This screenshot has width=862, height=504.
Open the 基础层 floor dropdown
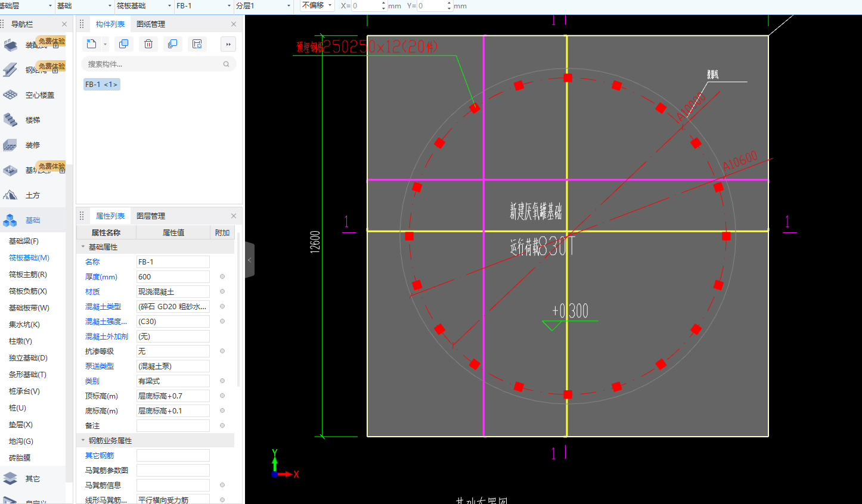(50, 6)
